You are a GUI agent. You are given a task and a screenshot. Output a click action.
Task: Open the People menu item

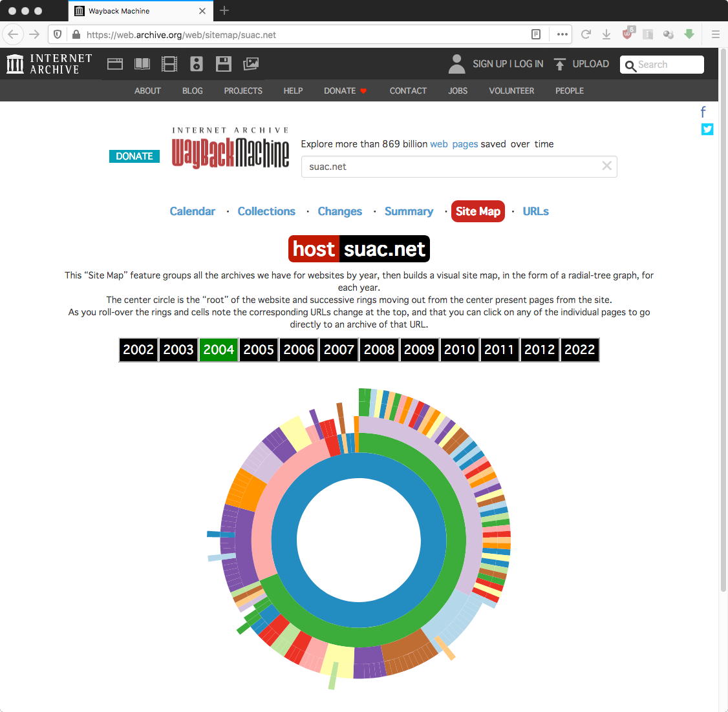click(569, 91)
